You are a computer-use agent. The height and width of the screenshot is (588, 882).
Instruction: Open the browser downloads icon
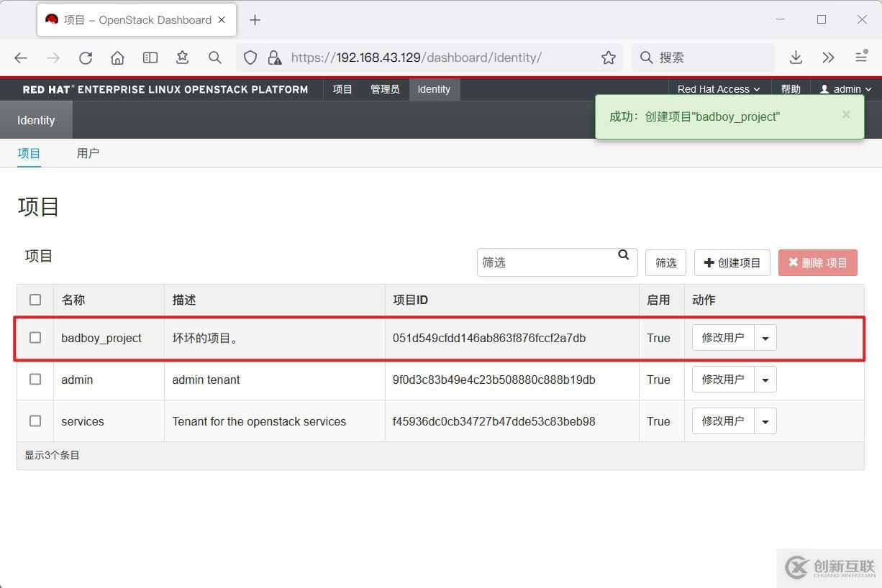pyautogui.click(x=796, y=58)
